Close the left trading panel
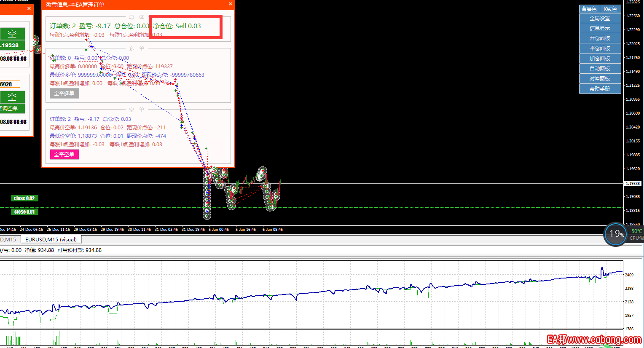The height and width of the screenshot is (348, 644). pos(29,8)
